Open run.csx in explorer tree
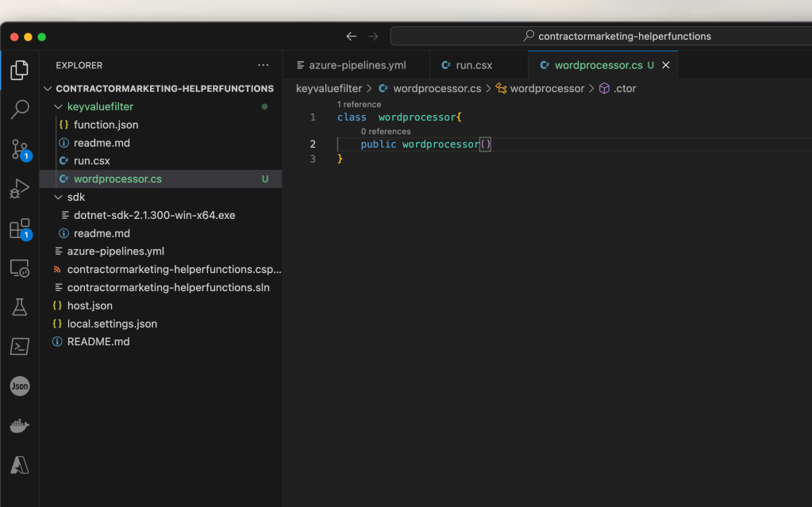The width and height of the screenshot is (812, 507). click(160, 160)
